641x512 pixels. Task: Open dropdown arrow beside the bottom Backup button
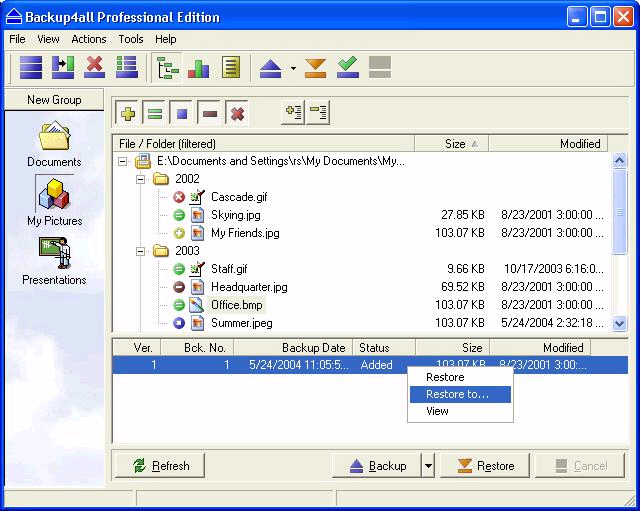point(428,465)
